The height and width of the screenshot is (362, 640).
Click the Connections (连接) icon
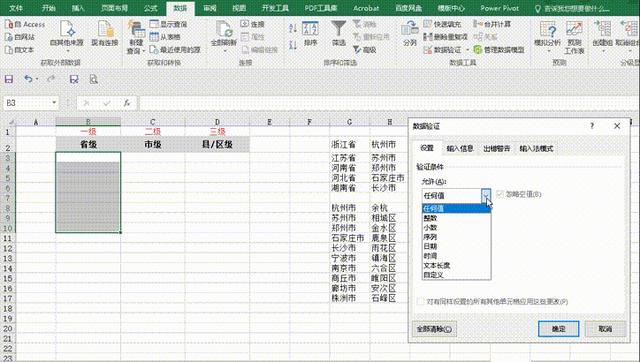(x=244, y=24)
